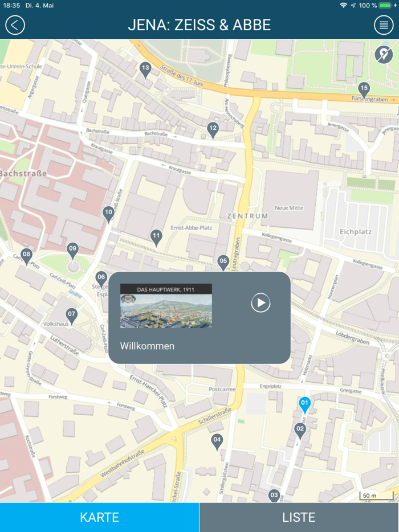The height and width of the screenshot is (532, 399).
Task: Select map pin 02
Action: [x=300, y=431]
